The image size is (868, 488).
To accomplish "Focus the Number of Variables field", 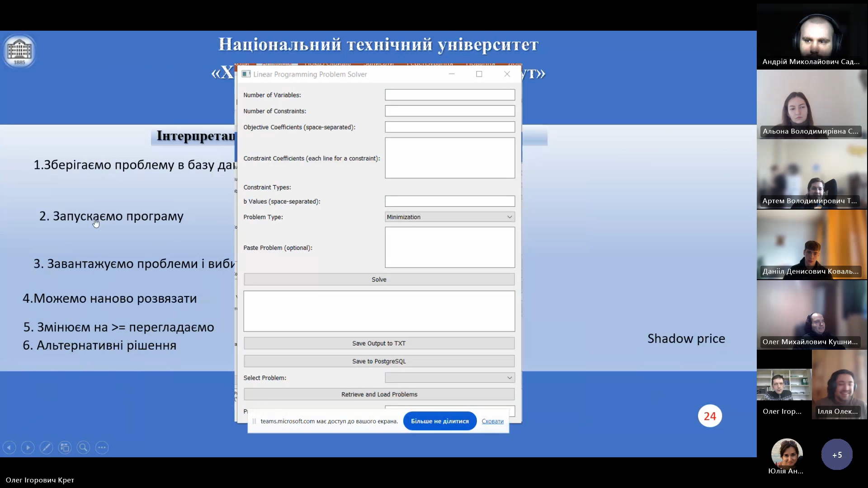I will click(449, 95).
